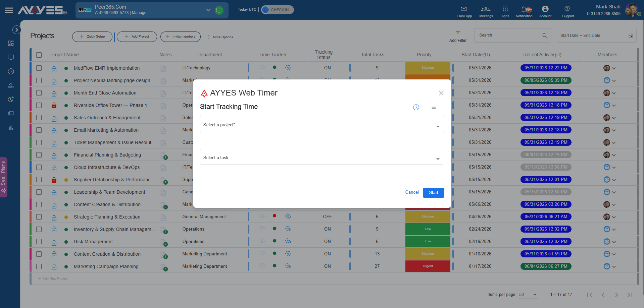
Task: Close the AYYES Web Timer dialog
Action: [x=441, y=93]
